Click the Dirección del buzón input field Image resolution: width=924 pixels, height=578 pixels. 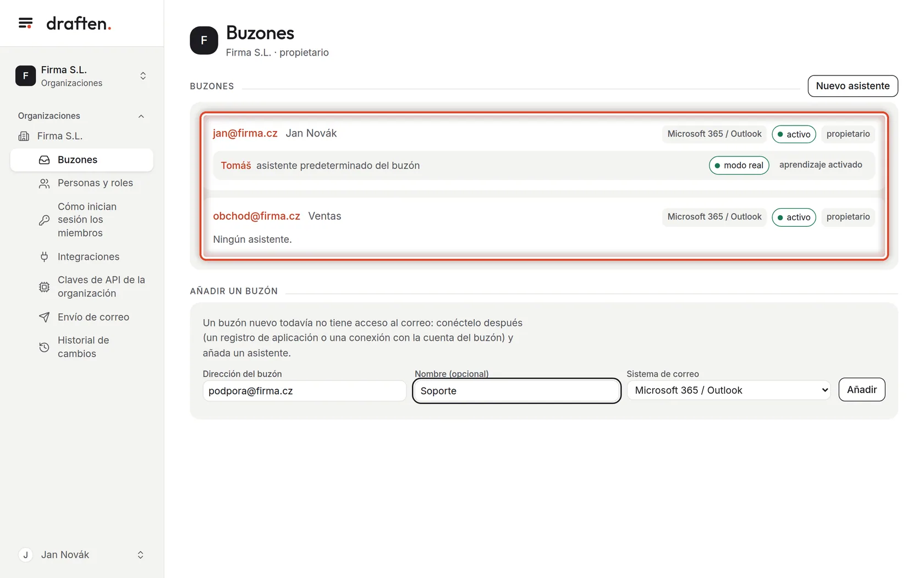tap(304, 391)
